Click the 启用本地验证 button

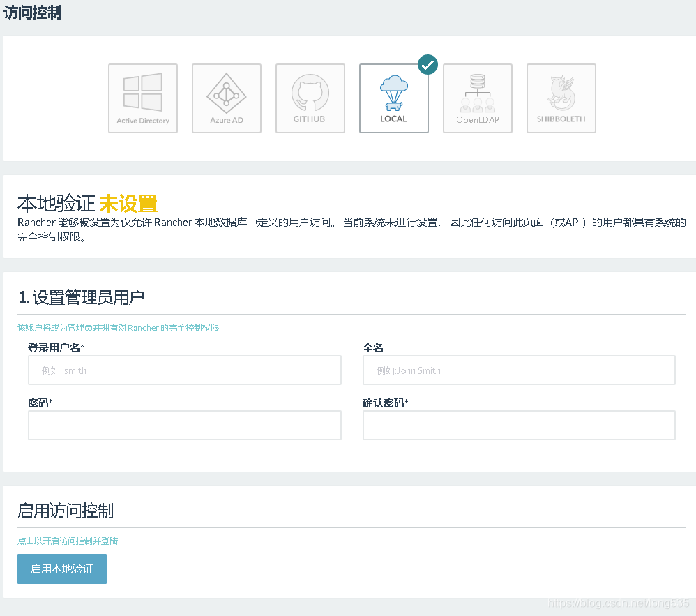click(x=62, y=569)
